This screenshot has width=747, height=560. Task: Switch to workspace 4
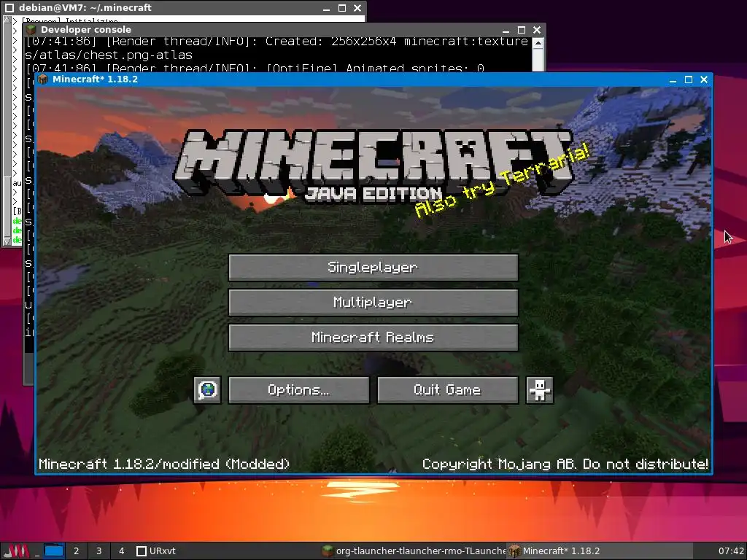(122, 551)
